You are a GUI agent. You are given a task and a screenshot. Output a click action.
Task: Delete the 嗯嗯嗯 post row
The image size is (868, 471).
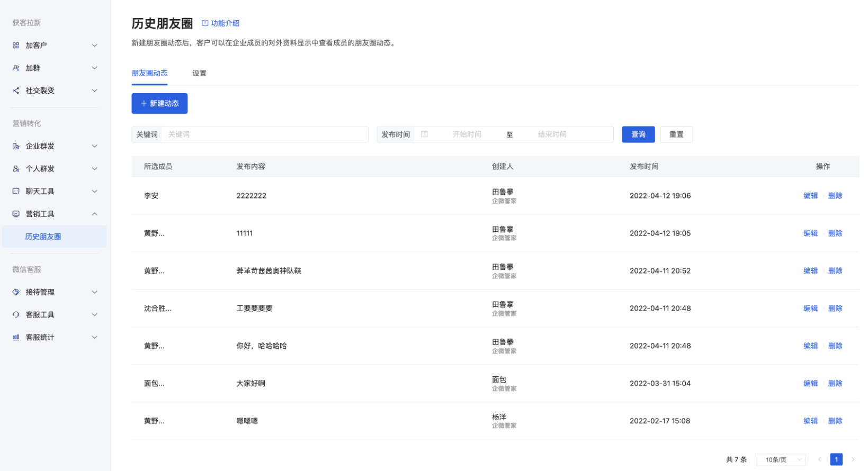(835, 421)
